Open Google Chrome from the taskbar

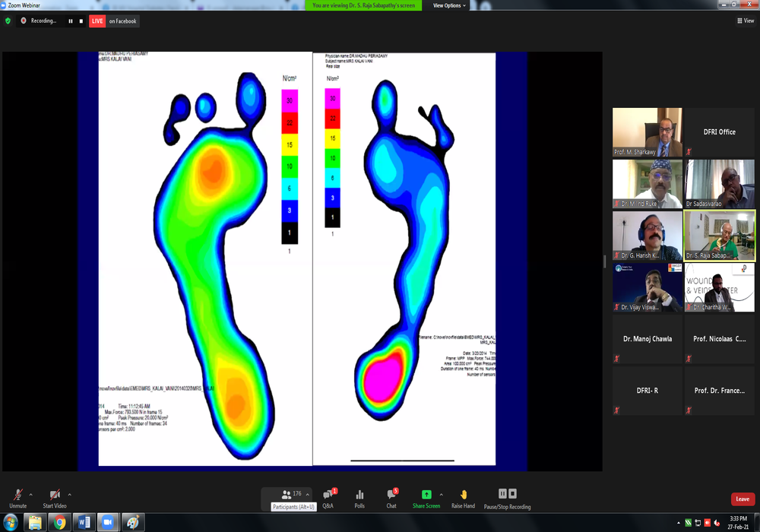click(x=59, y=522)
